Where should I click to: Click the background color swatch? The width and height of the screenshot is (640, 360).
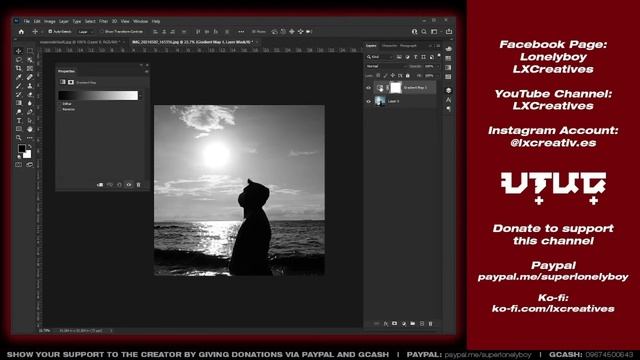coord(27,155)
